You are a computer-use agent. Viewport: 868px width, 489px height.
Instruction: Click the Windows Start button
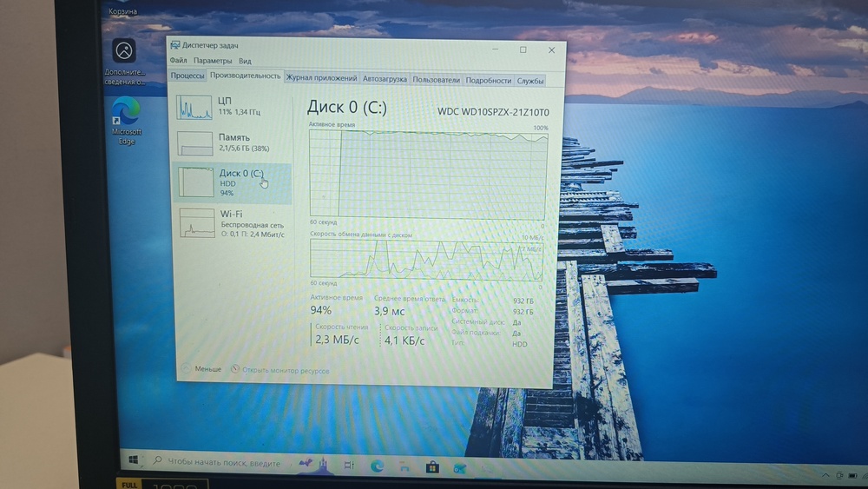(x=135, y=460)
